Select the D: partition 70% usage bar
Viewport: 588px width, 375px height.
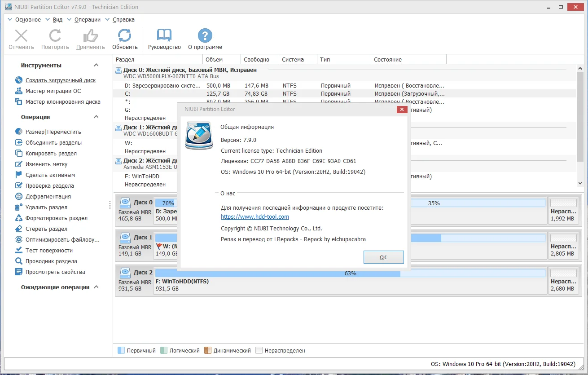click(x=166, y=203)
